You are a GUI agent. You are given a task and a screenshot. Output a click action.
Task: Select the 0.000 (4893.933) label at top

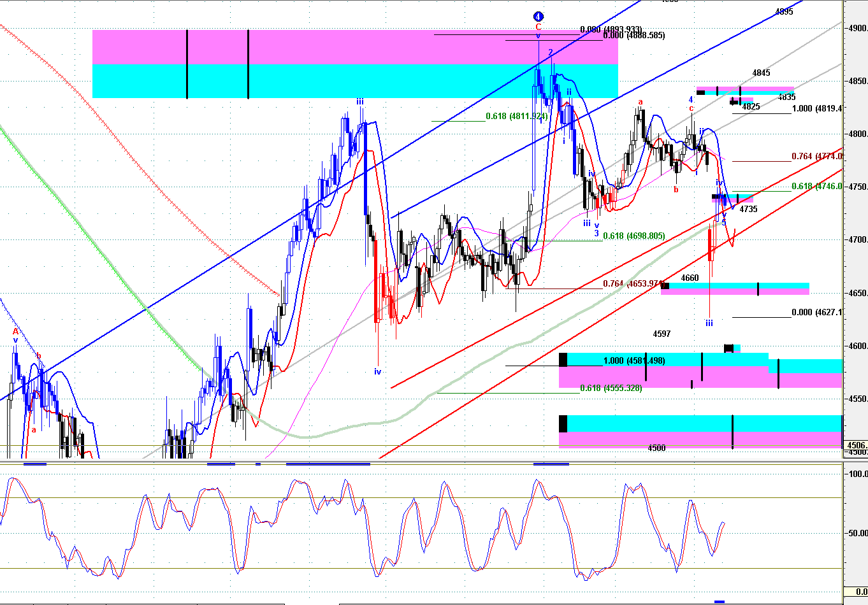coord(611,29)
